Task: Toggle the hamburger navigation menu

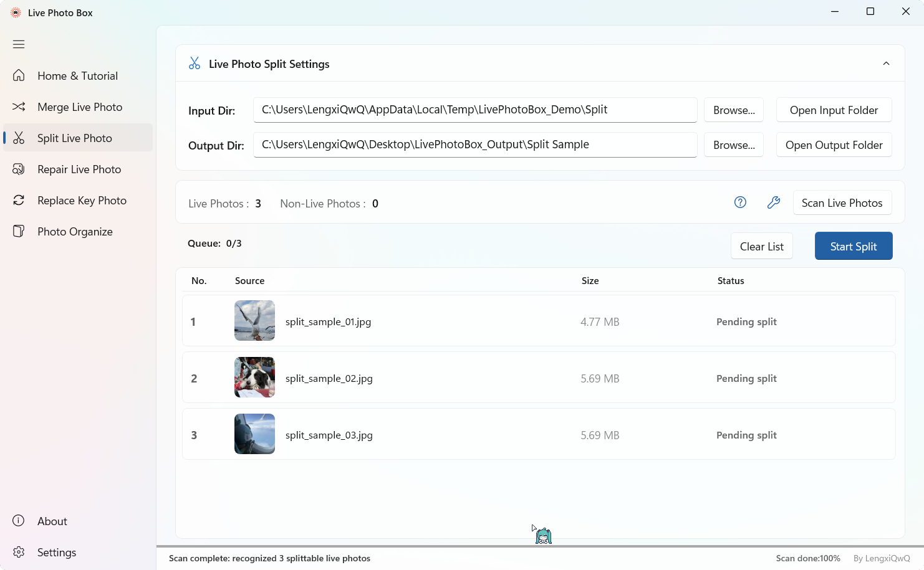Action: [x=19, y=44]
